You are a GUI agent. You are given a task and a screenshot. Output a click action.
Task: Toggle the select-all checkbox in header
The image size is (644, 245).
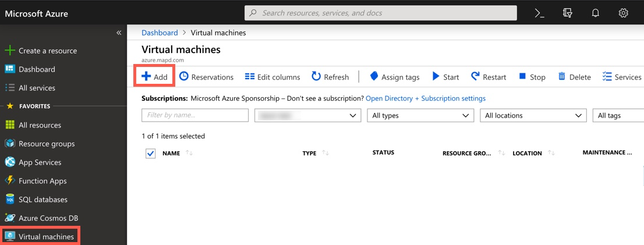click(x=151, y=154)
